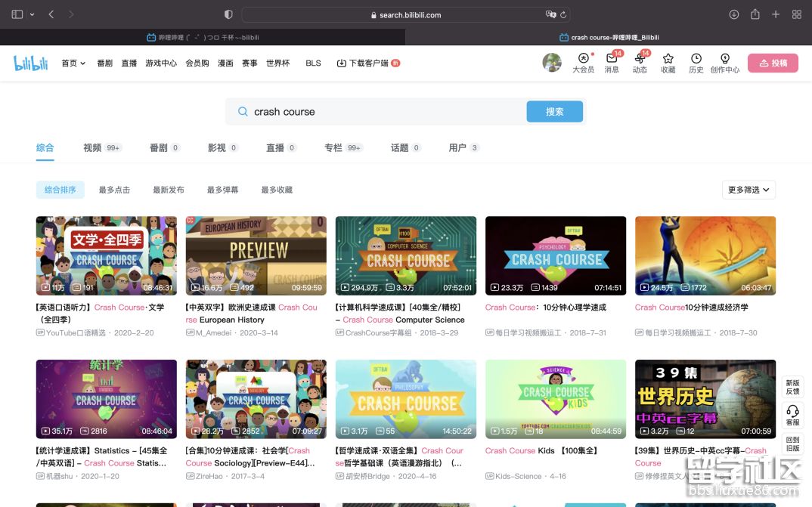Click Safari's downloads icon
The width and height of the screenshot is (812, 507).
pyautogui.click(x=733, y=14)
